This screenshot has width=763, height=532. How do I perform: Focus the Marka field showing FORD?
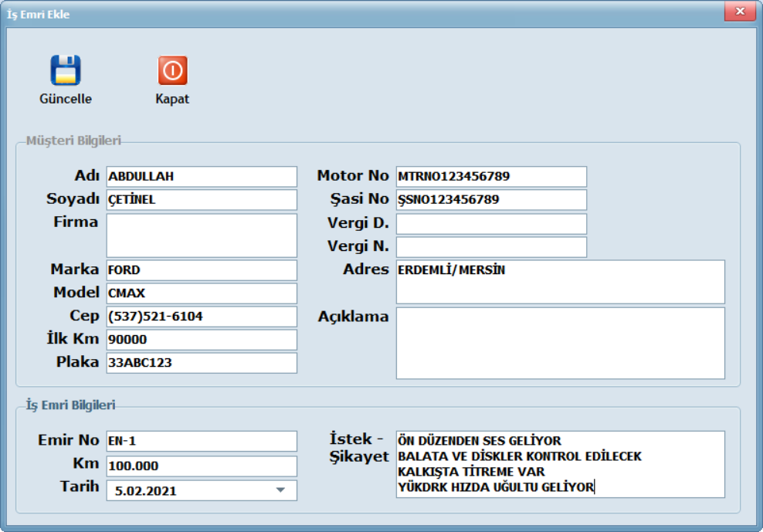coord(202,270)
